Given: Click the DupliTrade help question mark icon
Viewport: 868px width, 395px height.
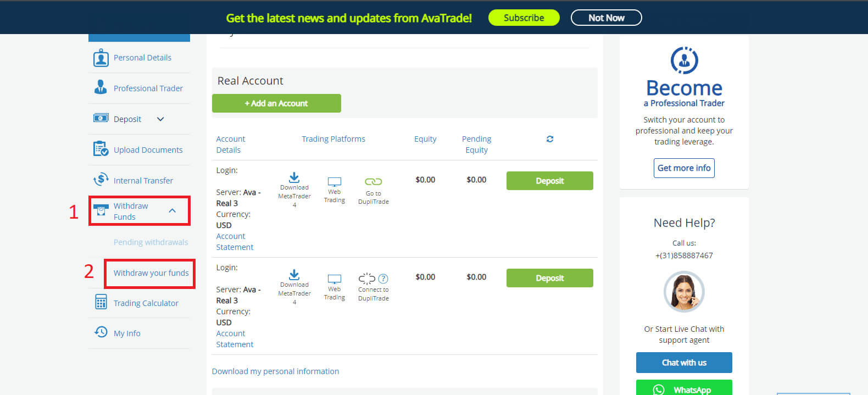Looking at the screenshot, I should pyautogui.click(x=383, y=279).
